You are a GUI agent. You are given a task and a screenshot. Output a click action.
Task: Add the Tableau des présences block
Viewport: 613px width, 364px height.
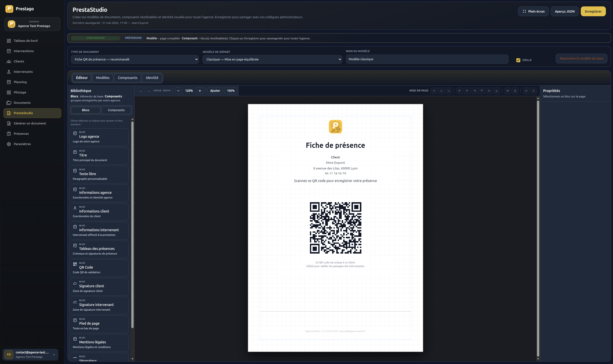click(99, 249)
